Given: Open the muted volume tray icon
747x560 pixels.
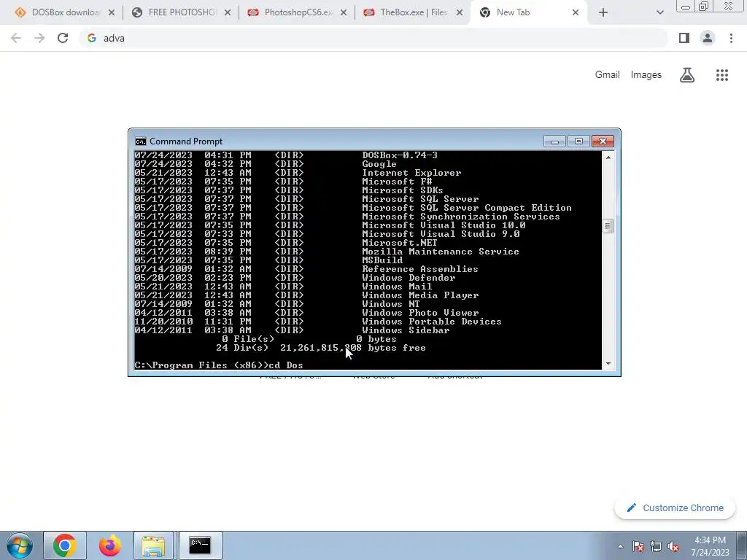Looking at the screenshot, I should [673, 547].
